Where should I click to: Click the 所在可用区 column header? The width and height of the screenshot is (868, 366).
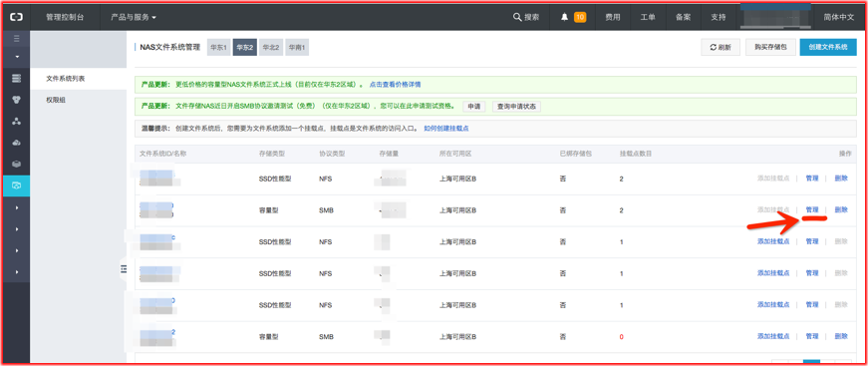455,153
